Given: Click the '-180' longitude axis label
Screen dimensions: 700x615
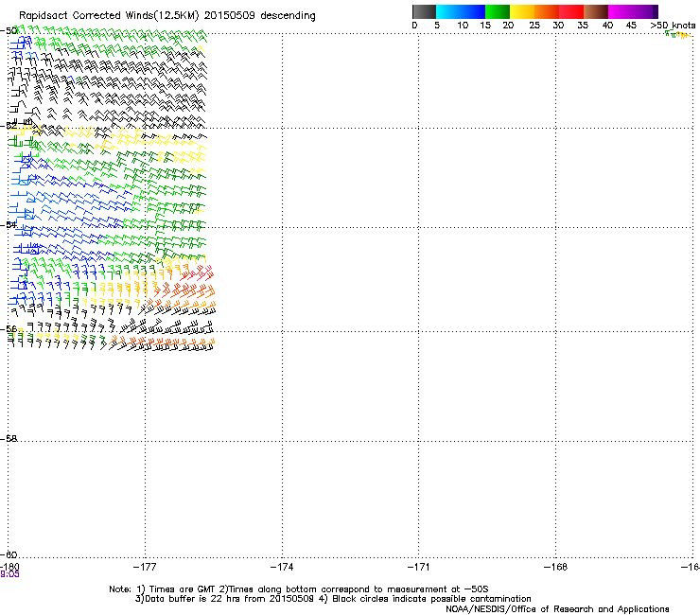Looking at the screenshot, I should point(9,567).
